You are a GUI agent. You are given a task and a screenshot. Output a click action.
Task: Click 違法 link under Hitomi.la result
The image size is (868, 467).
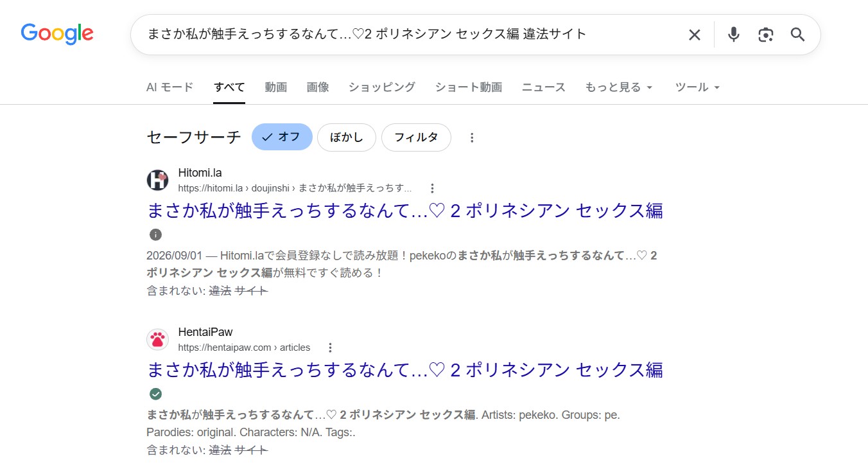click(220, 291)
